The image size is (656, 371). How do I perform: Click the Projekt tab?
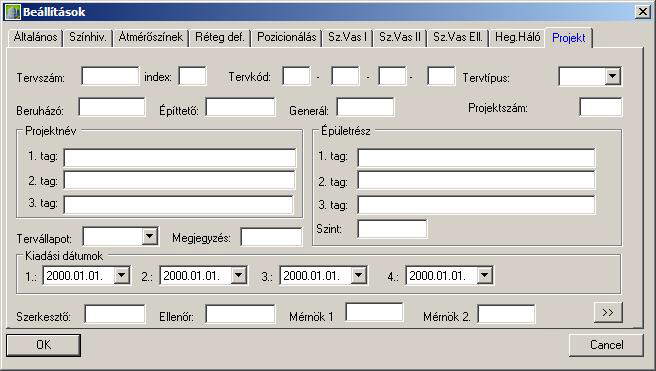[569, 38]
